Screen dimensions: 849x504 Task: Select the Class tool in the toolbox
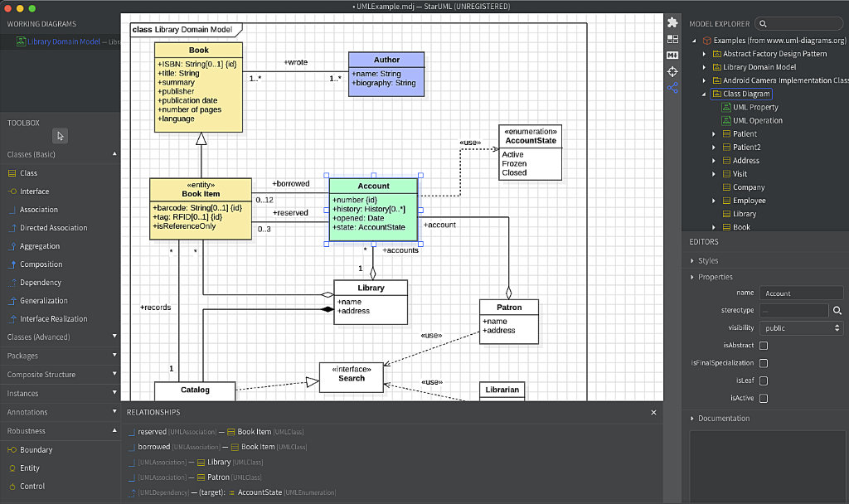point(28,172)
